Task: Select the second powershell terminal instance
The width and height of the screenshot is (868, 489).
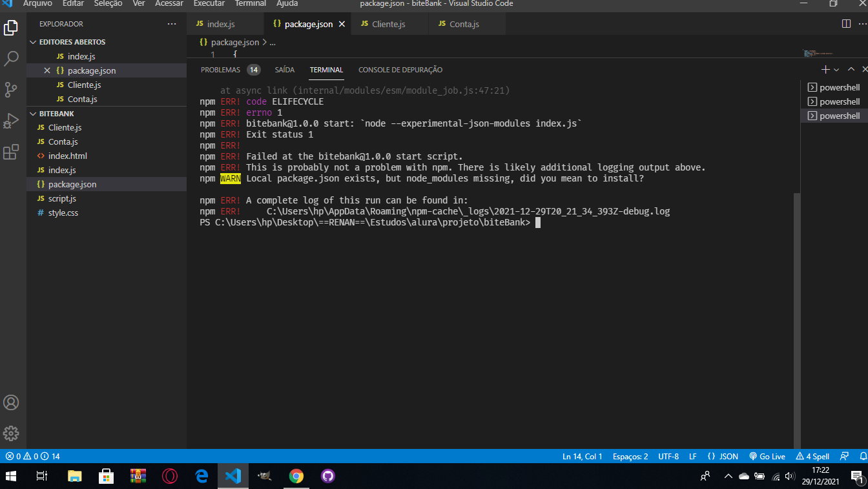Action: [x=834, y=101]
